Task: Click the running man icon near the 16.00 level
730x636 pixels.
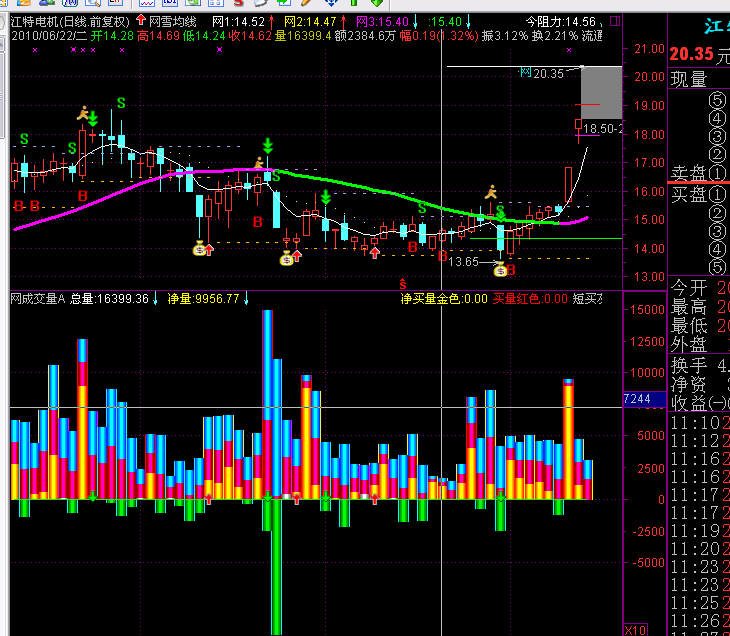Action: click(x=491, y=192)
